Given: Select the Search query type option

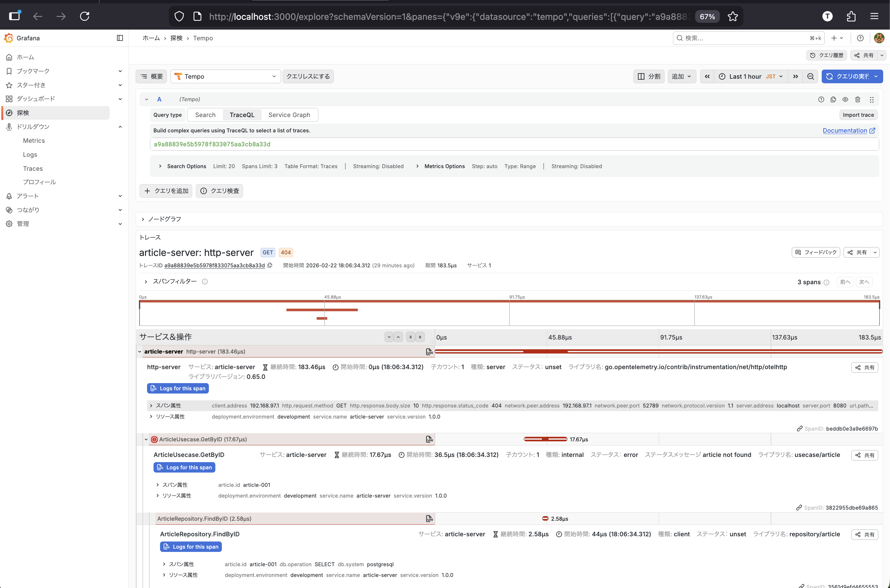Looking at the screenshot, I should (x=205, y=115).
